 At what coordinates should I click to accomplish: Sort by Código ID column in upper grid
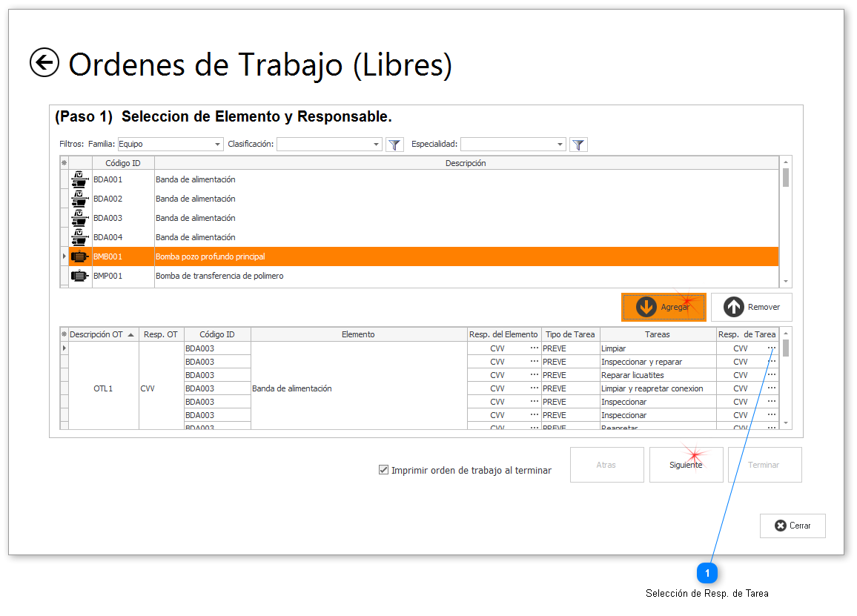(x=123, y=163)
